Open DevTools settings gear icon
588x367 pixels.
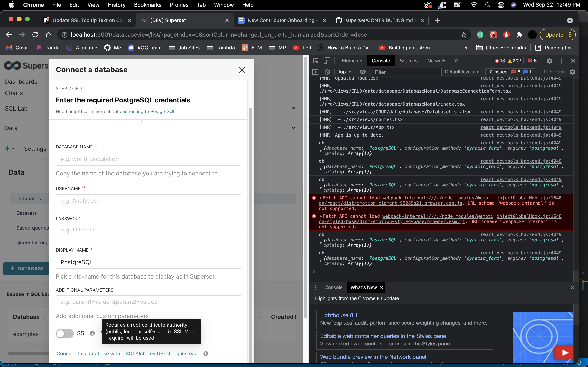pos(549,61)
